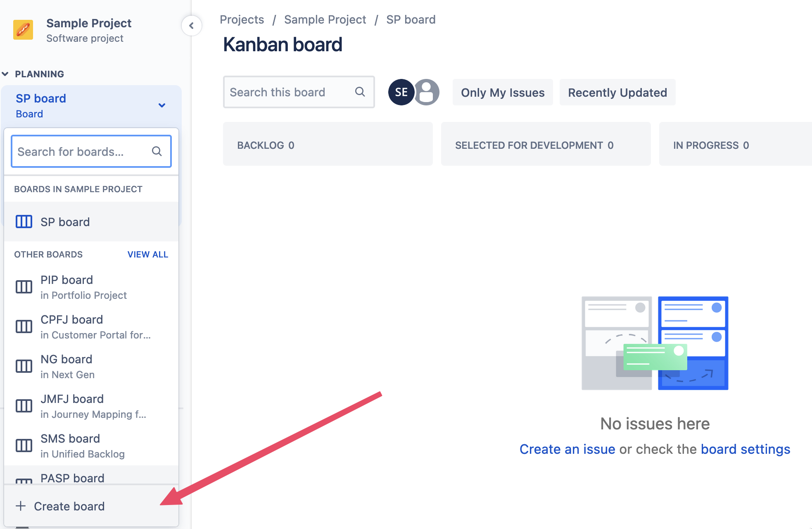Click the SP board Kanban icon
This screenshot has width=812, height=529.
click(24, 222)
